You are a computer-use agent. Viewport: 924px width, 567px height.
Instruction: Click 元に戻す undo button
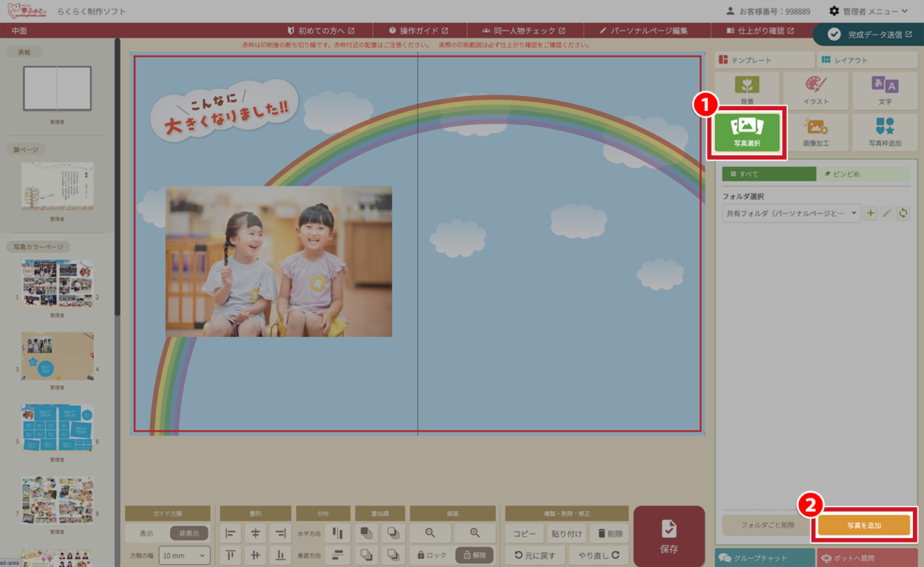(x=535, y=555)
